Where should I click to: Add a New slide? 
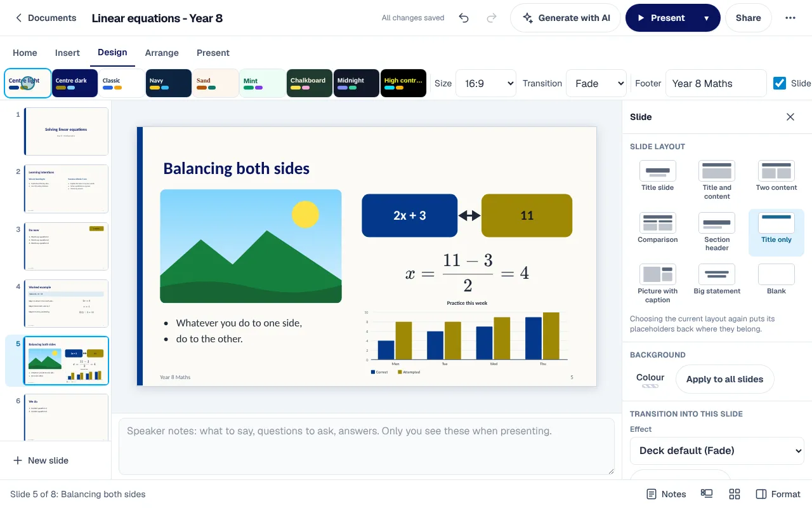click(x=41, y=460)
